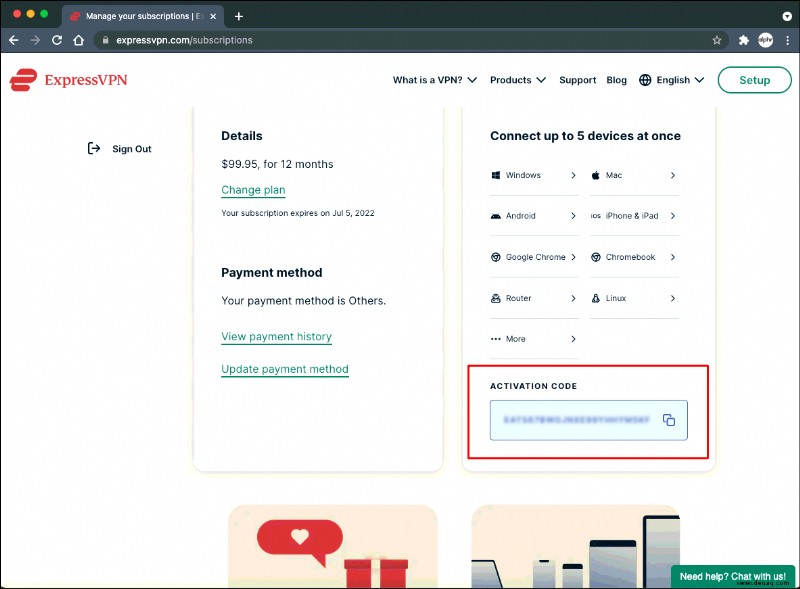Click the Router icon

point(495,298)
